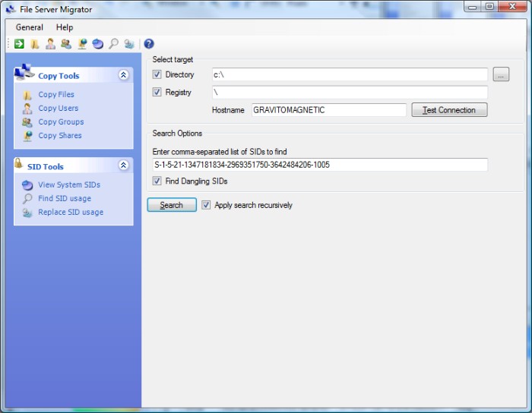Click the magnifier Find SID toolbar icon
The image size is (532, 413).
coord(113,44)
